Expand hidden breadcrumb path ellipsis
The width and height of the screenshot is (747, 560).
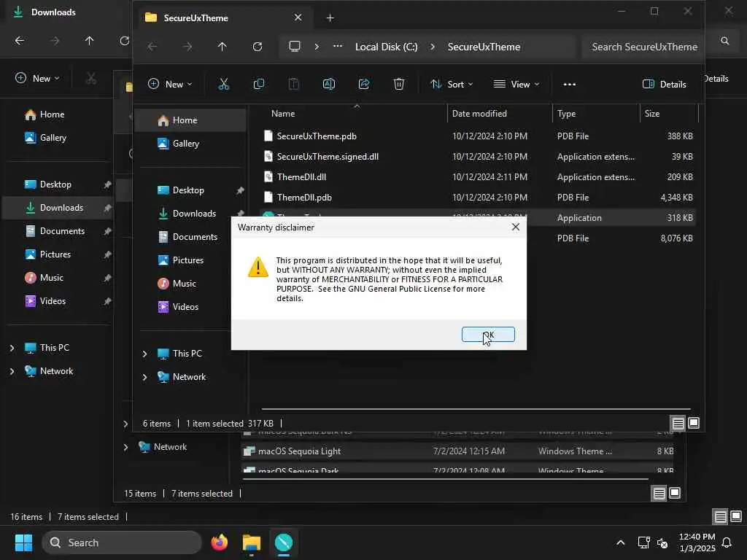coord(337,47)
